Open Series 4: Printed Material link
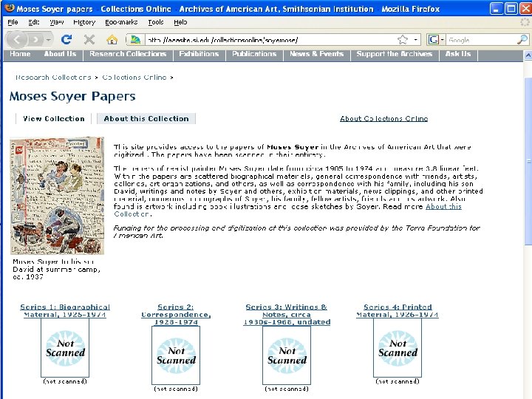 398,311
